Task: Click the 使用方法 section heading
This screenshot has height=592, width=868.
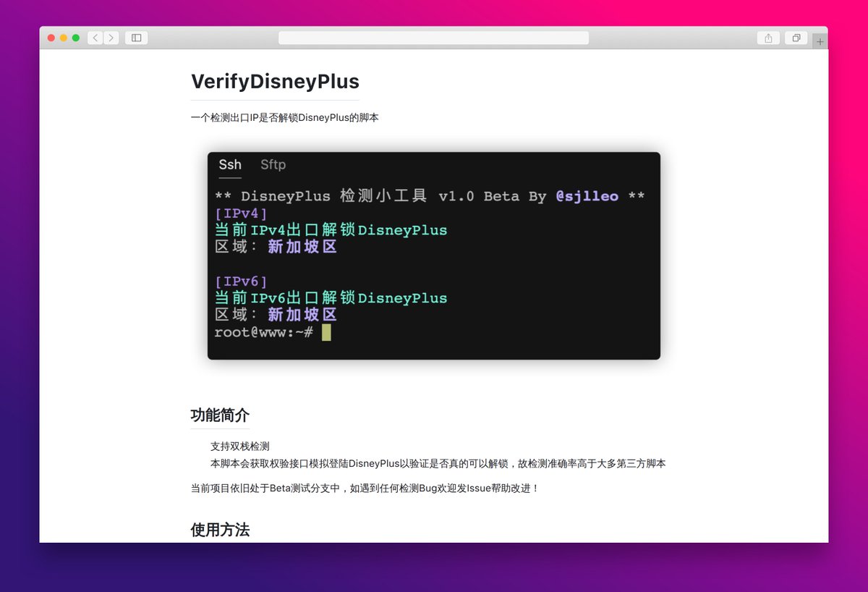Action: tap(220, 530)
